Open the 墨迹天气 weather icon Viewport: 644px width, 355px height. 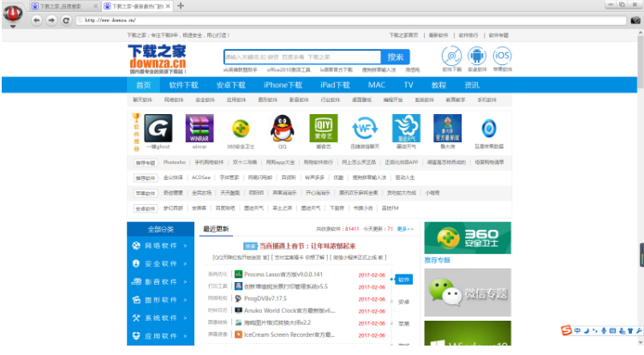tap(406, 128)
